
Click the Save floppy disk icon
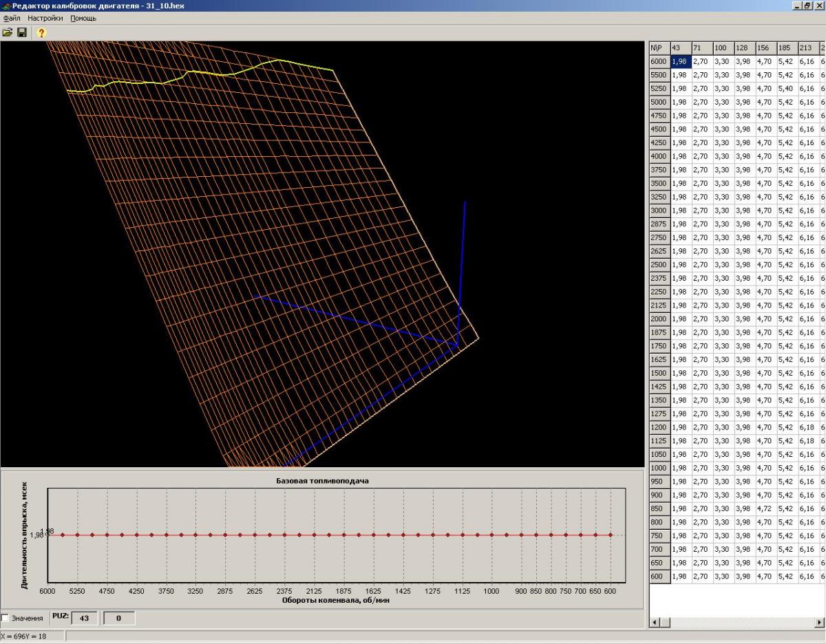tap(22, 32)
